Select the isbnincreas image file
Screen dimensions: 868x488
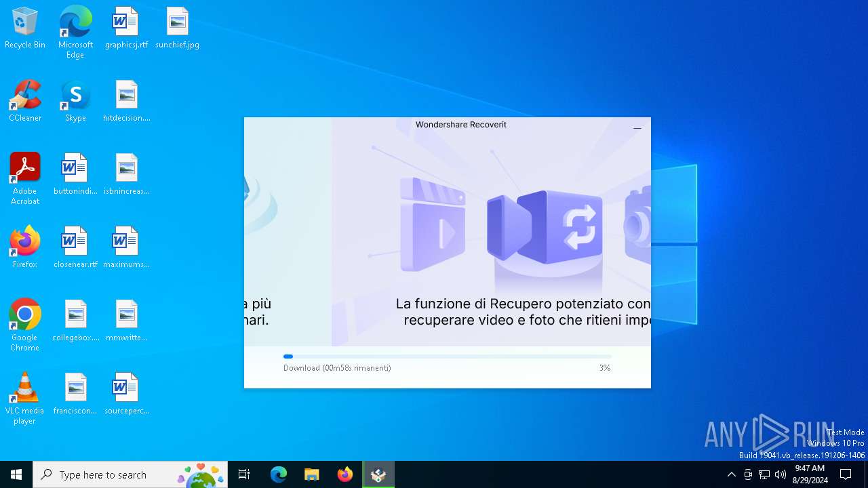click(x=126, y=175)
